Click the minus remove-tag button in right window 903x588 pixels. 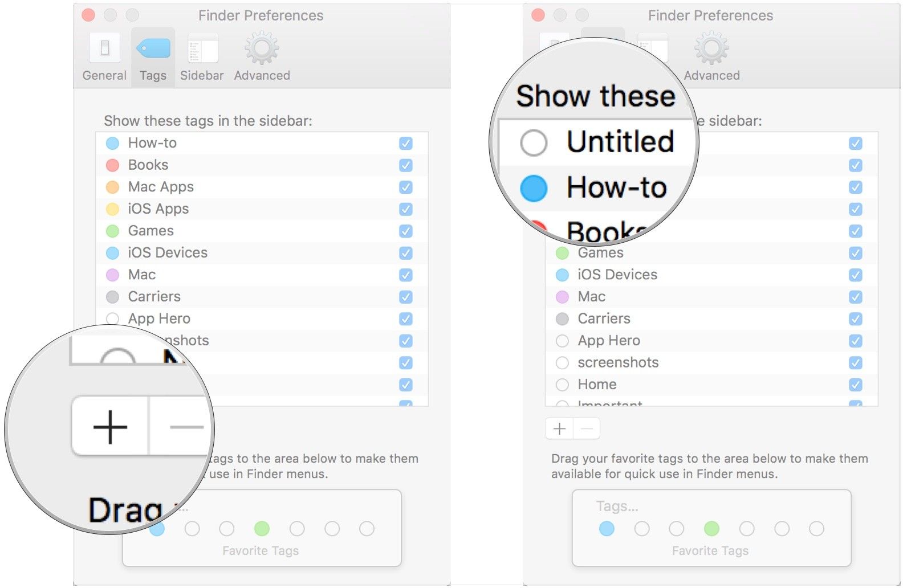pyautogui.click(x=587, y=428)
